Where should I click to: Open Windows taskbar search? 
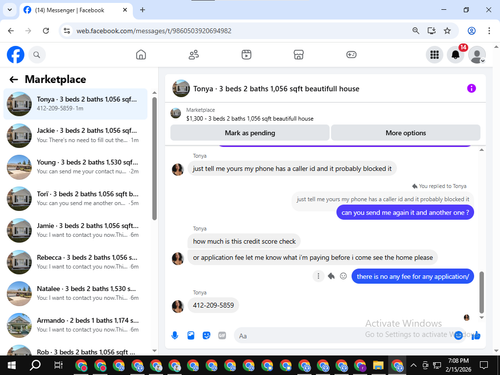tap(35, 365)
